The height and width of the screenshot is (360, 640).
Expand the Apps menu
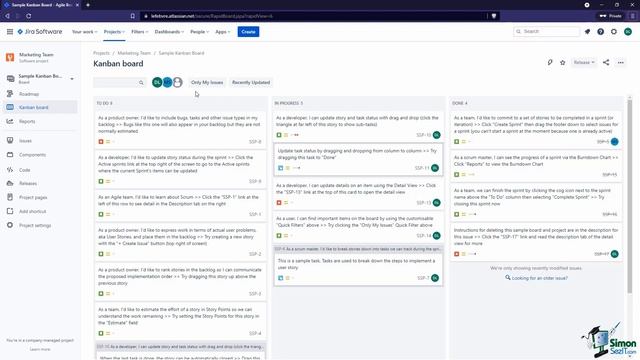coord(222,32)
